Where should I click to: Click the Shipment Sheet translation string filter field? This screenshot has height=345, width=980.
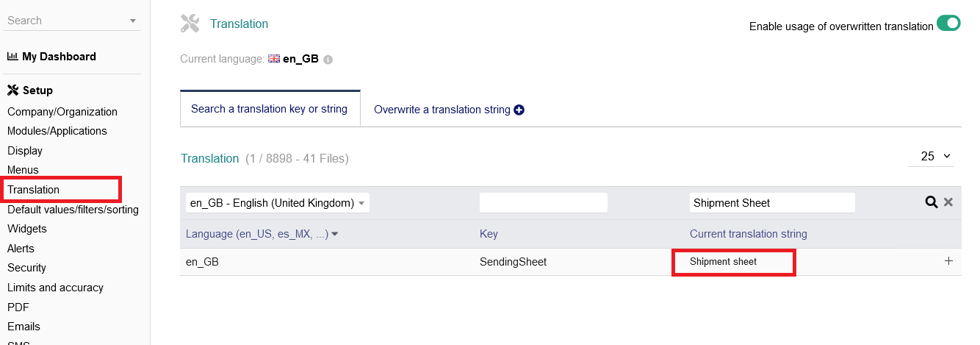coord(771,203)
